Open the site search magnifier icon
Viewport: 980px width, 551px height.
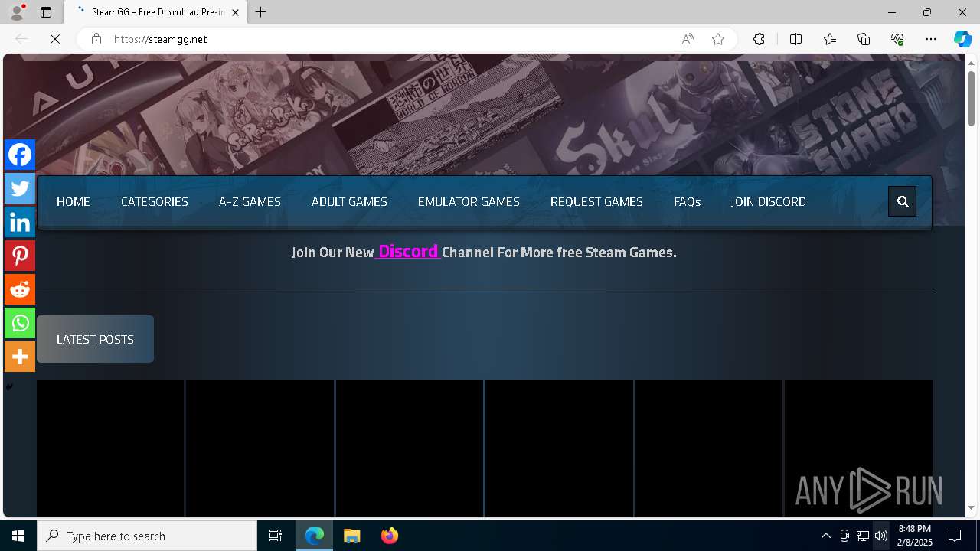[903, 201]
